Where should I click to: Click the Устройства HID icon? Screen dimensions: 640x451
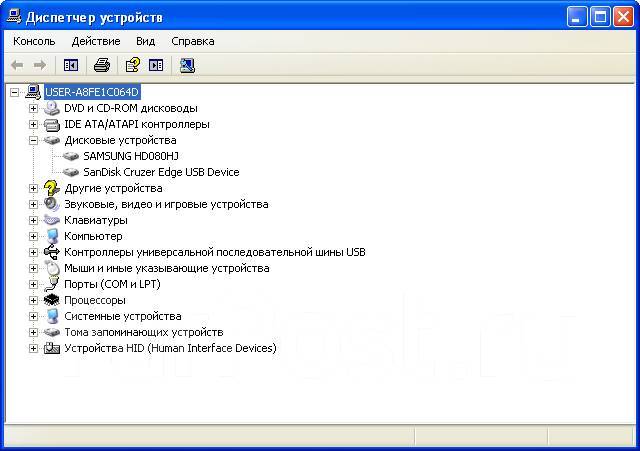point(52,348)
